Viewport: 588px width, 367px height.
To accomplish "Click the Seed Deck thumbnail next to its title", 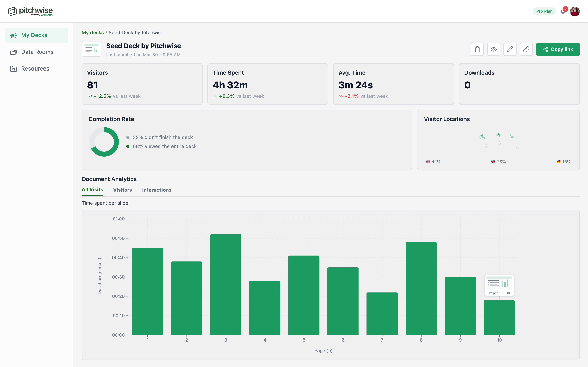I will click(91, 49).
